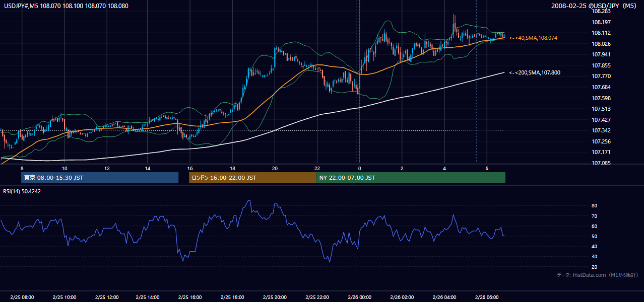644x302 pixels.
Task: Select the NY 22:00-07:00 JST session bar
Action: tap(411, 178)
